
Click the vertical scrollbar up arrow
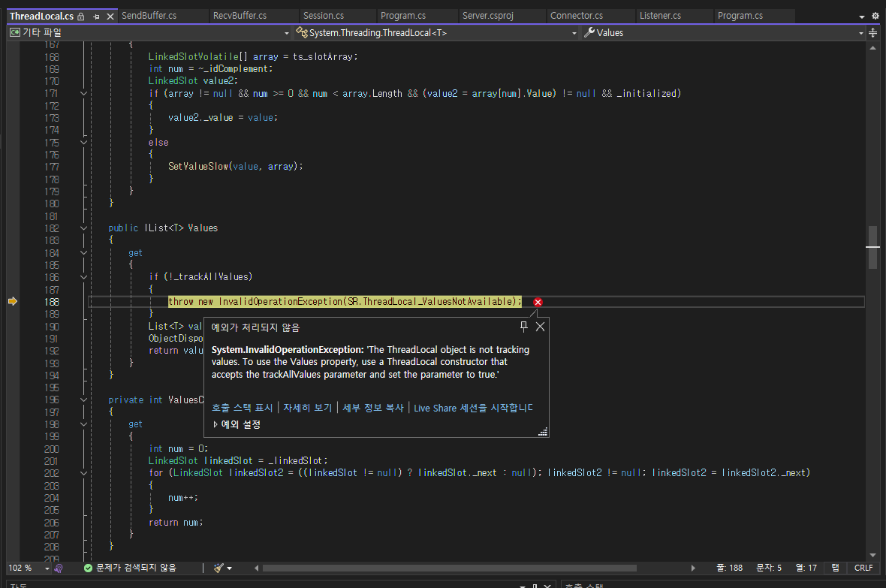click(x=873, y=48)
